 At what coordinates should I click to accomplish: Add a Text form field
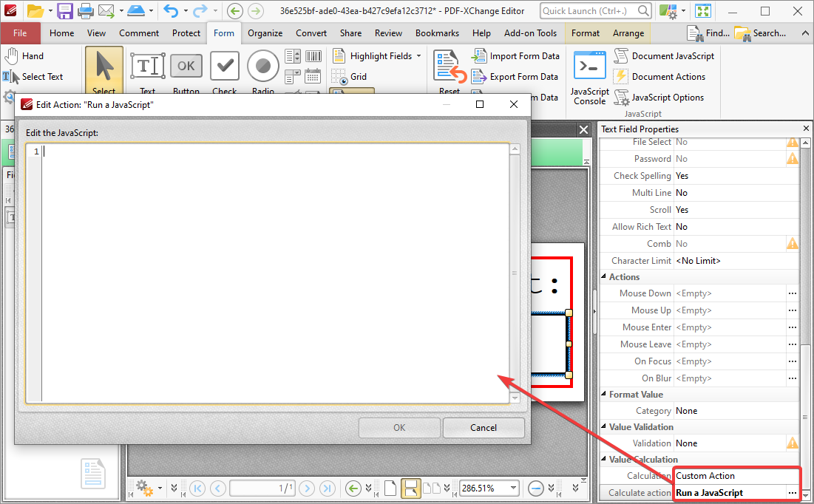pyautogui.click(x=147, y=72)
